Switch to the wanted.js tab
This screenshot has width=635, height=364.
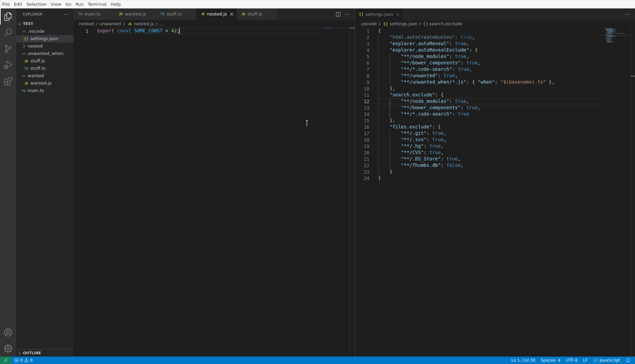pyautogui.click(x=135, y=14)
